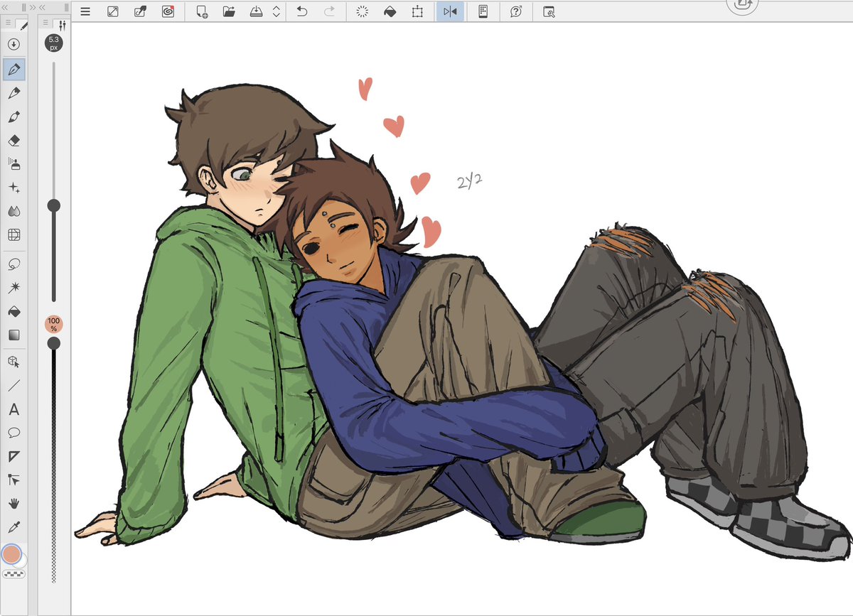Open the brush size palette list tab

(47, 24)
